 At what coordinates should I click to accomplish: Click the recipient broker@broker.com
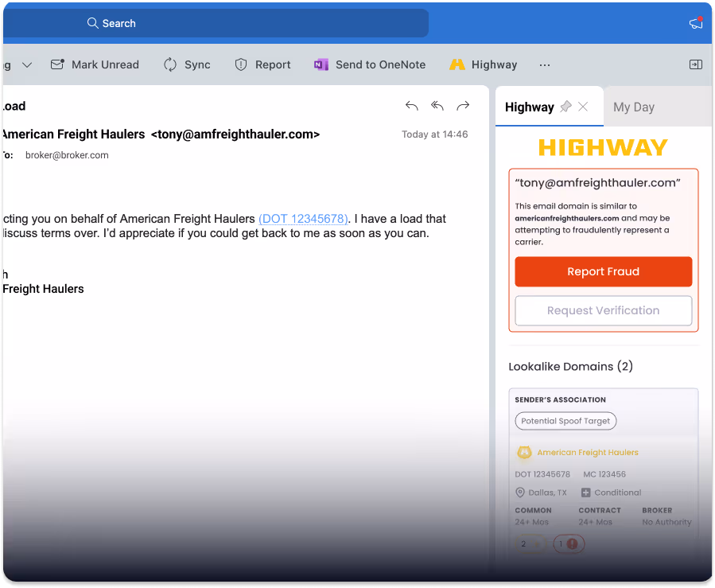(67, 155)
